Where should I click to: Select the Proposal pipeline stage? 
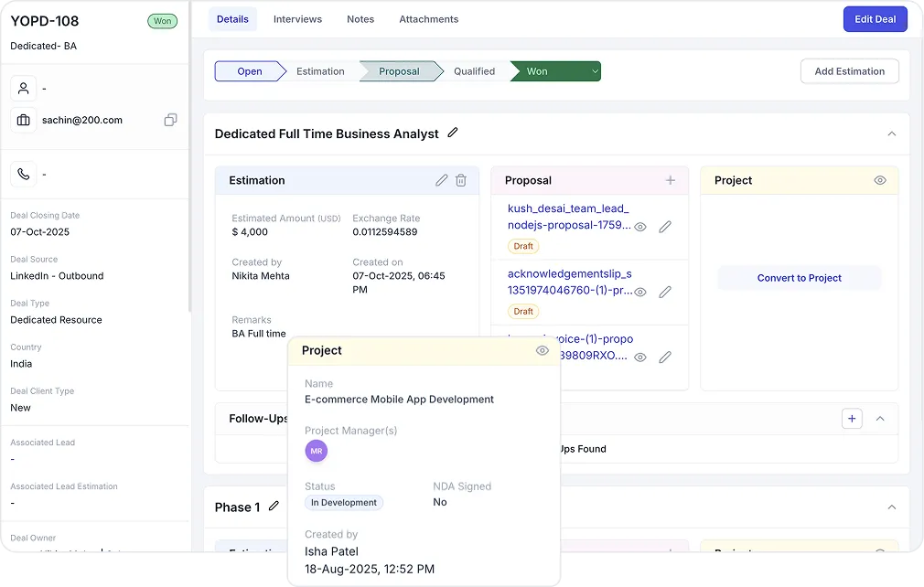pos(399,71)
